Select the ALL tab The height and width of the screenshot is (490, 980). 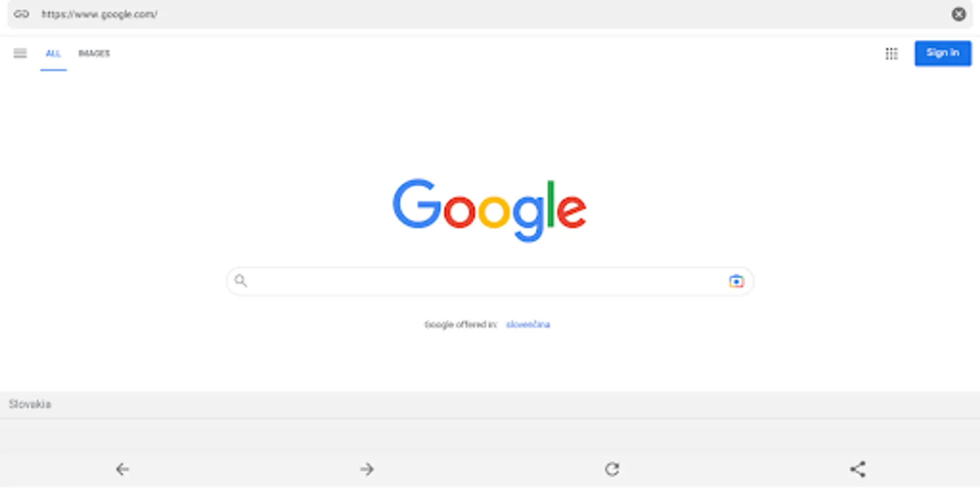tap(53, 53)
